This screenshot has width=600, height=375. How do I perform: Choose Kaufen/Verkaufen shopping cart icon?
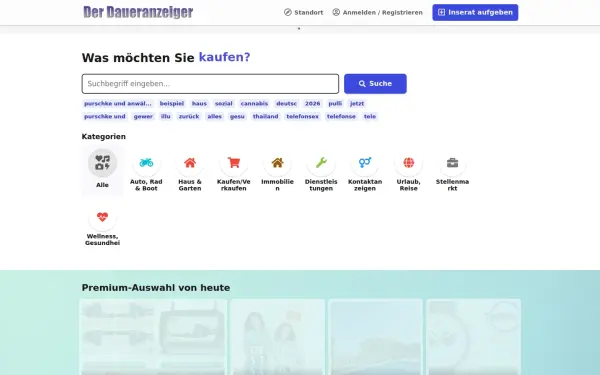pos(234,163)
